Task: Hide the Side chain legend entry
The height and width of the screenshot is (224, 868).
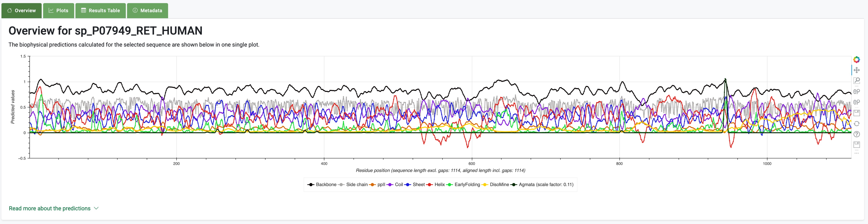Action: (356, 184)
